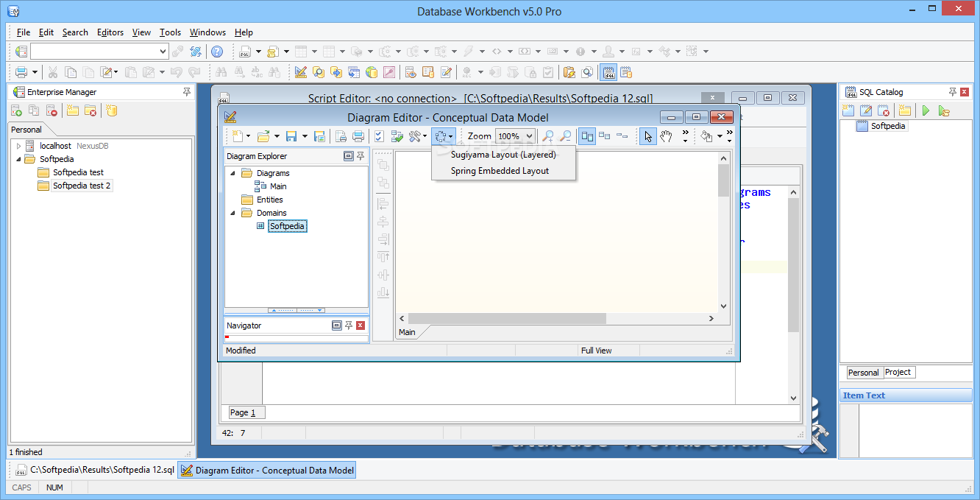Screen dimensions: 980x500
Task: Click the remove server red icon in Enterprise Manager
Action: 52,111
